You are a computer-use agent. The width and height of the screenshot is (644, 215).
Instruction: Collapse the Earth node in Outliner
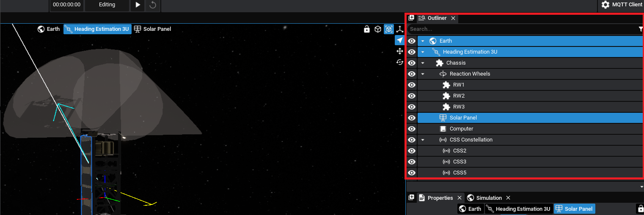[423, 41]
